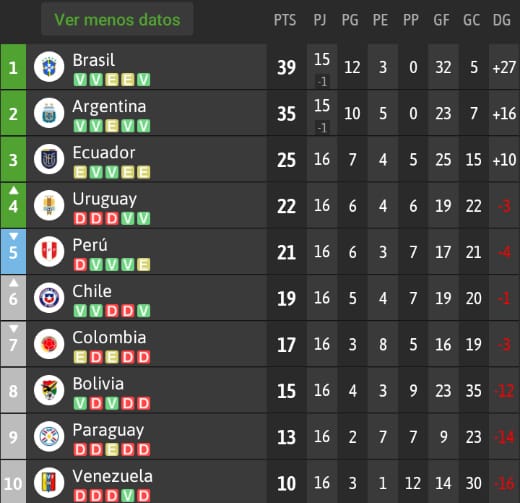
Task: Open the Brasil team name link
Action: 94,60
